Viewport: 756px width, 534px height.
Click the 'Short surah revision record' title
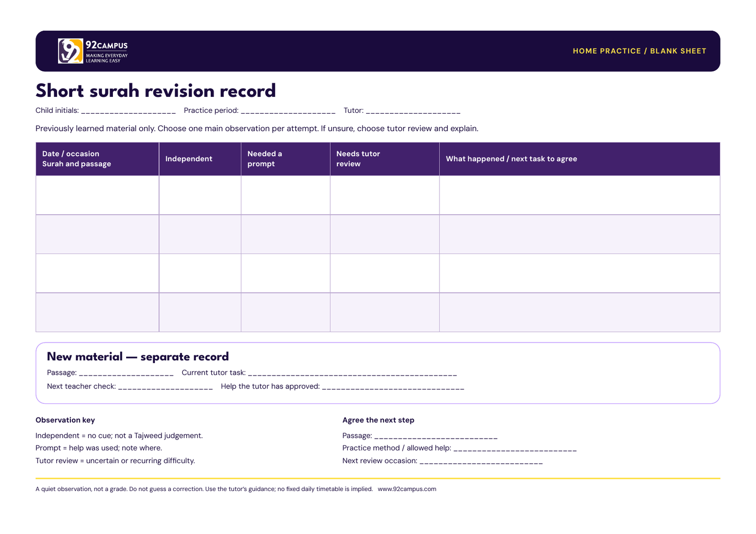[155, 91]
